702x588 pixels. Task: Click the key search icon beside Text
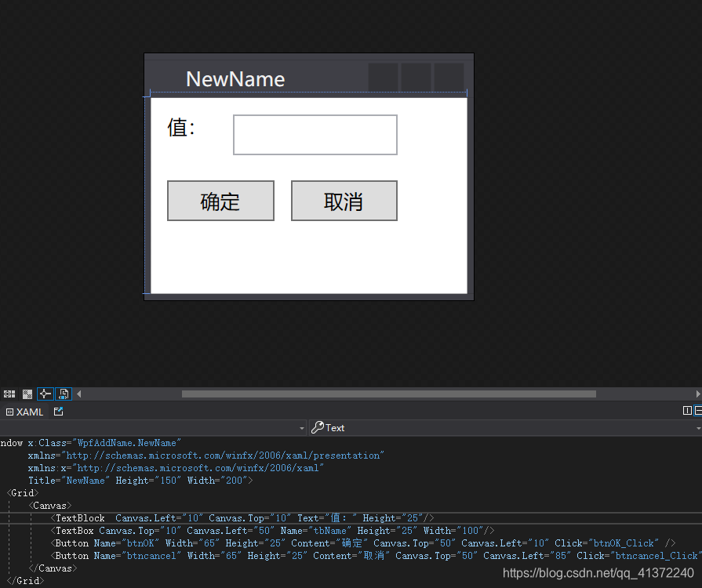pos(318,427)
